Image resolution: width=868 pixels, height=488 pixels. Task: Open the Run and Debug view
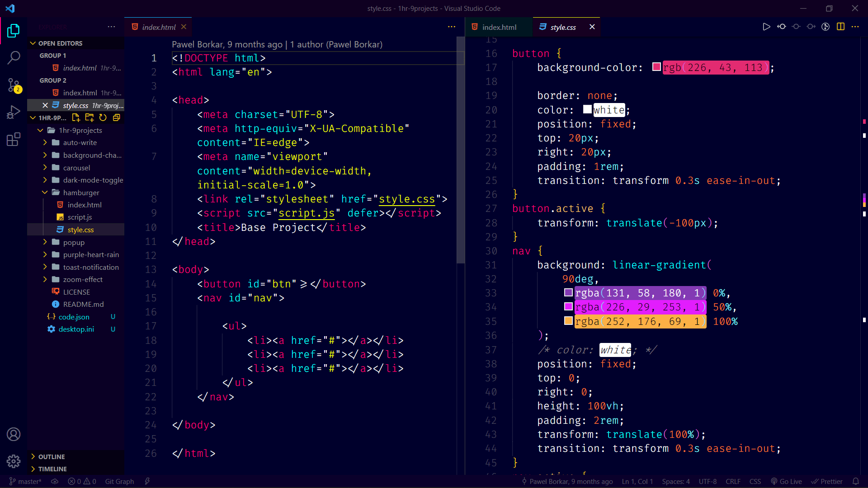[14, 112]
